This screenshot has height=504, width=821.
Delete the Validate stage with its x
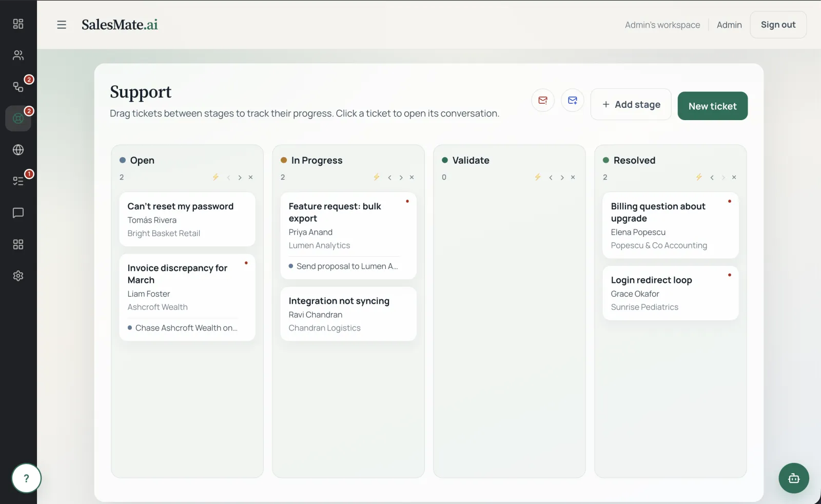(x=573, y=178)
